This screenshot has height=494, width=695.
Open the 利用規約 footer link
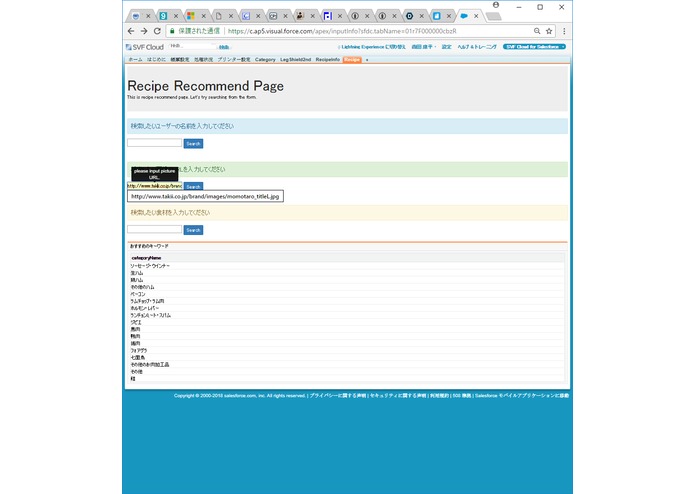439,396
